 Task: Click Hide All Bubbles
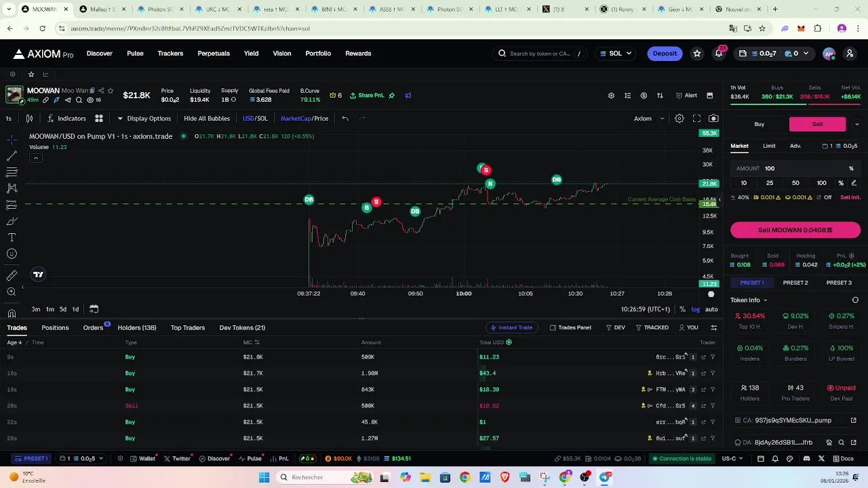click(x=207, y=119)
